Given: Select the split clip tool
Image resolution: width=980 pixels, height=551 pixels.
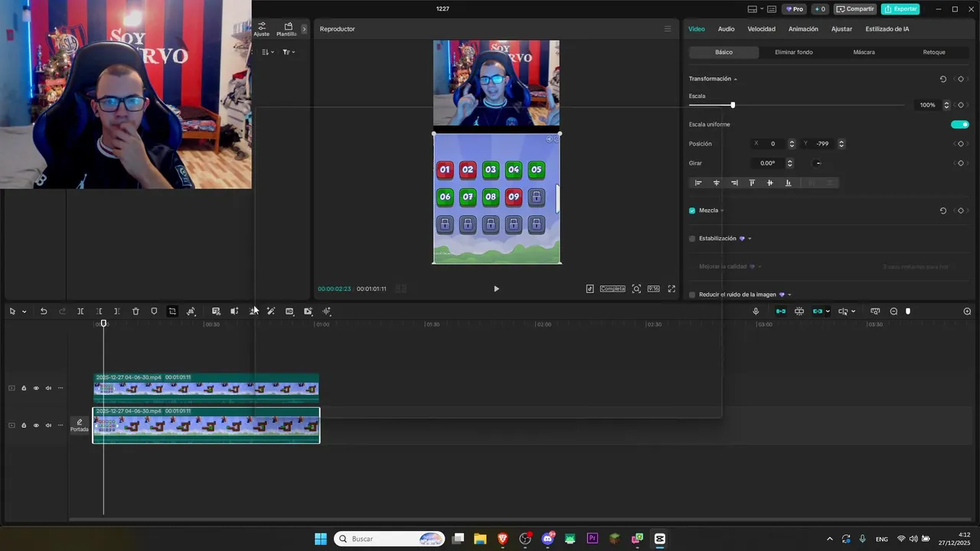Looking at the screenshot, I should click(80, 311).
